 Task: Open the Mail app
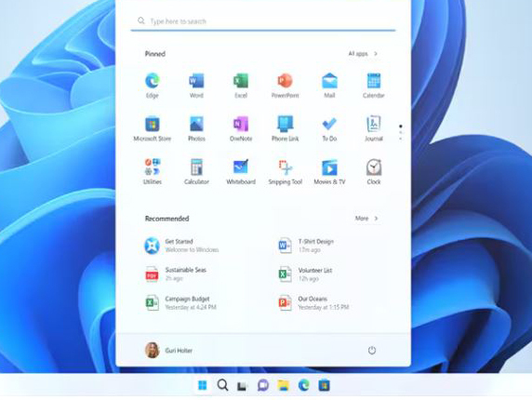click(x=329, y=86)
